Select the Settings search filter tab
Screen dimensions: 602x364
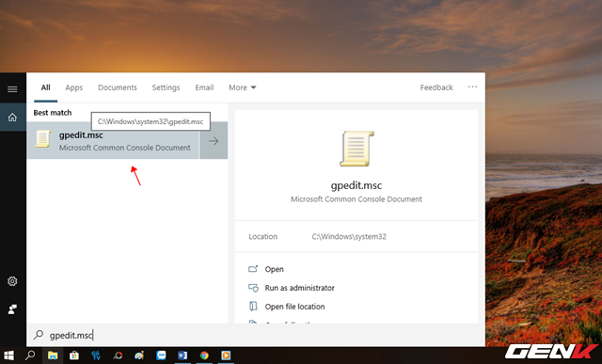166,87
